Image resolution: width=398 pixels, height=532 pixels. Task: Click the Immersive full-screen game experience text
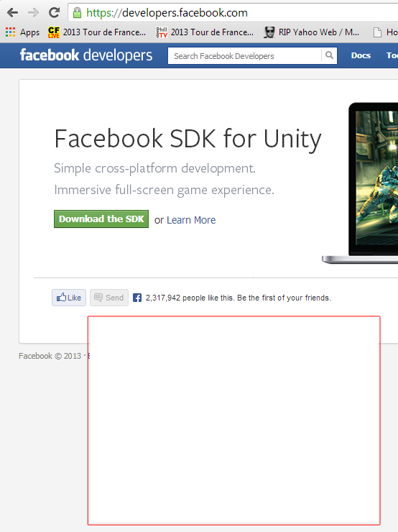[x=164, y=190]
